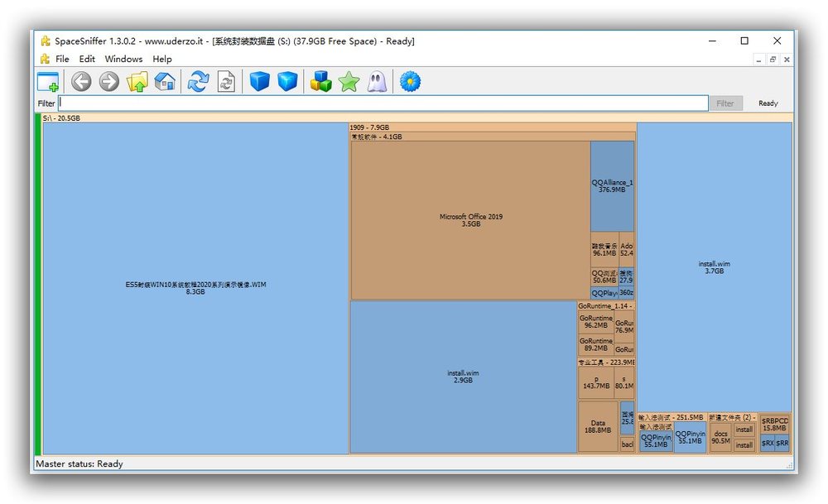Go back with the left arrow

pyautogui.click(x=81, y=82)
